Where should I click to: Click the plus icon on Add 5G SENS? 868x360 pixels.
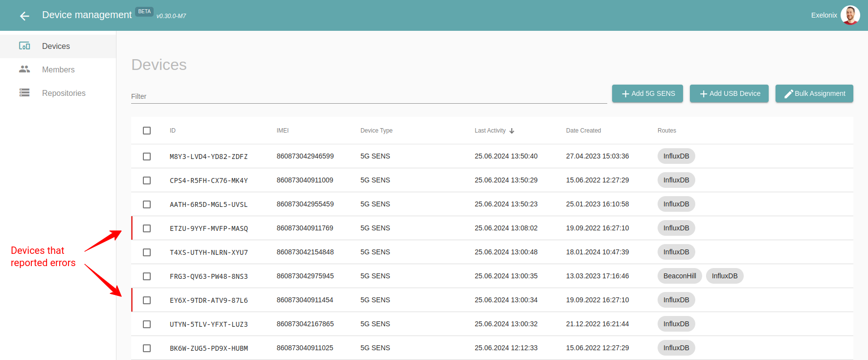625,94
